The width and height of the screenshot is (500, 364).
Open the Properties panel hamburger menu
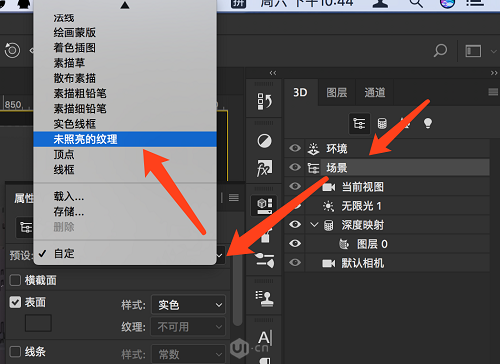coord(234,198)
